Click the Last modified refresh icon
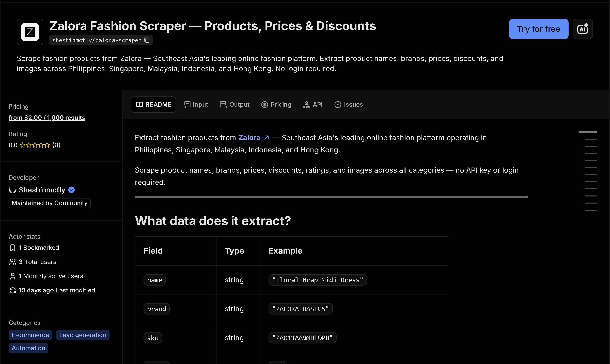Image resolution: width=610 pixels, height=364 pixels. (x=12, y=290)
